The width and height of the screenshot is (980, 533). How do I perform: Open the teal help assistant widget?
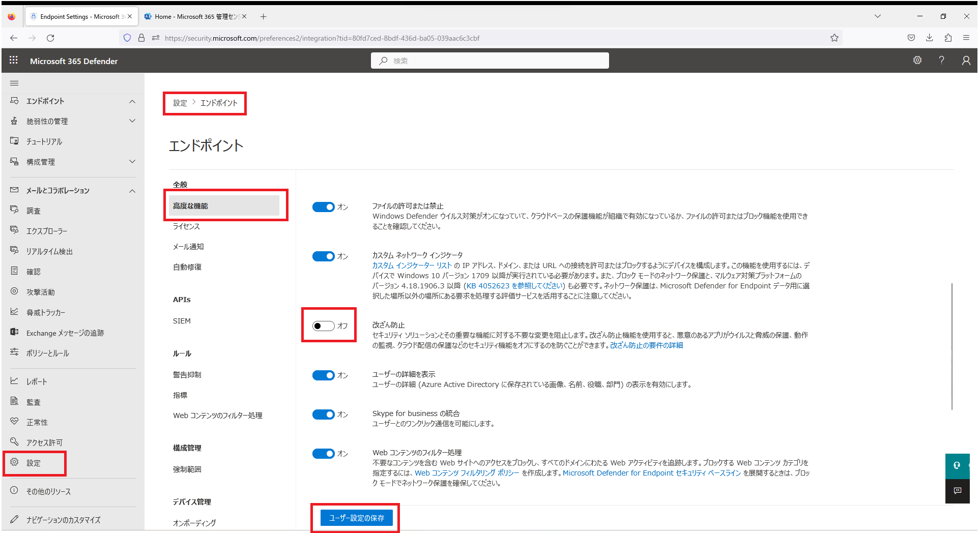957,465
